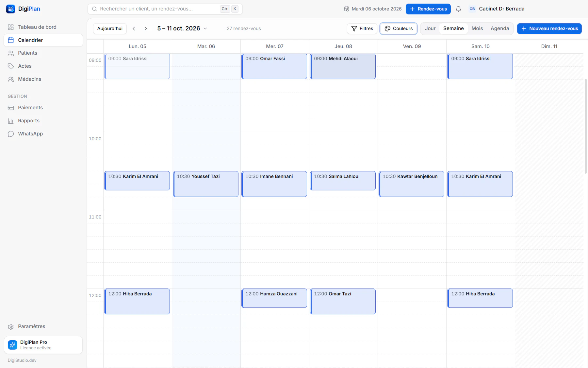The width and height of the screenshot is (588, 368).
Task: Open Saturday 12:00 Hiba Berrada appointment
Action: (480, 298)
